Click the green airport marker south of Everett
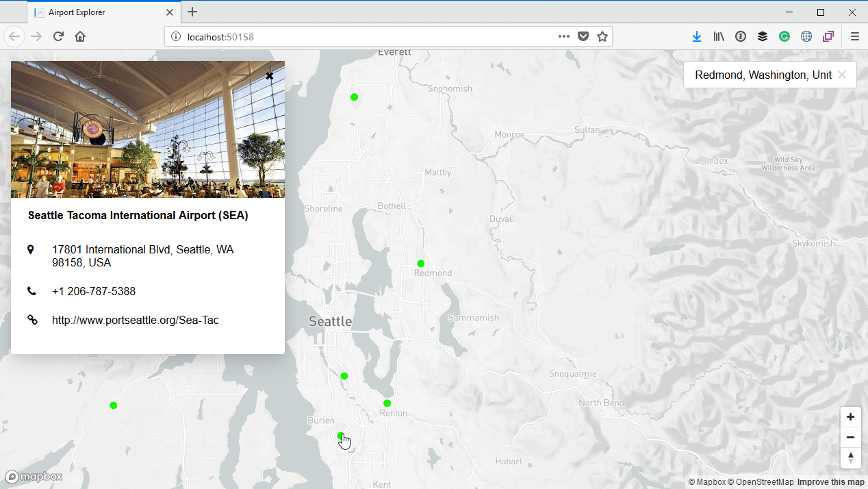The image size is (868, 489). click(x=354, y=97)
